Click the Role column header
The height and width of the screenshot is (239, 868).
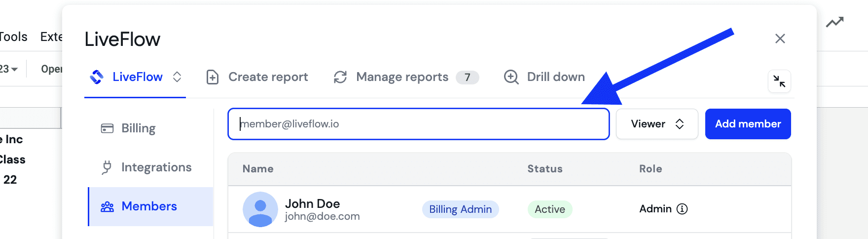(651, 169)
